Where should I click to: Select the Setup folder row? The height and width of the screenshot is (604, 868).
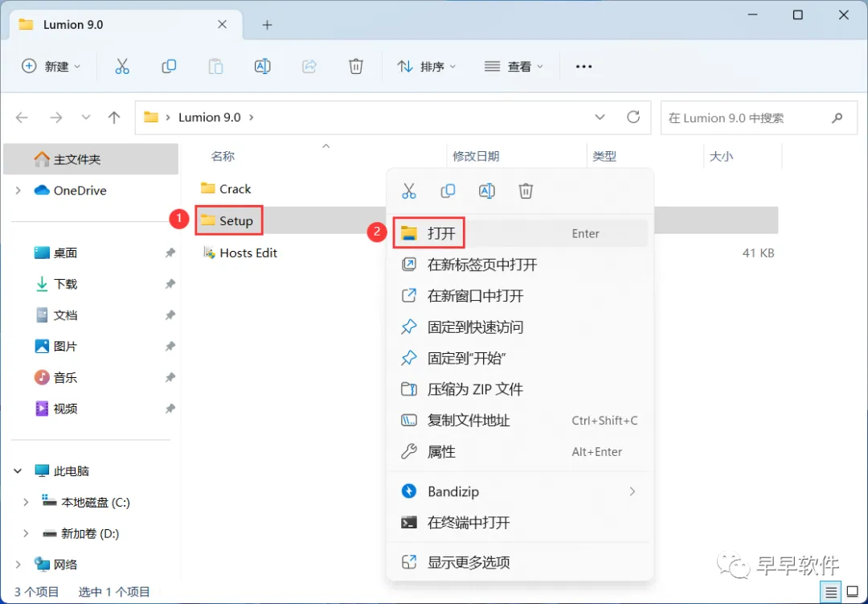point(487,220)
